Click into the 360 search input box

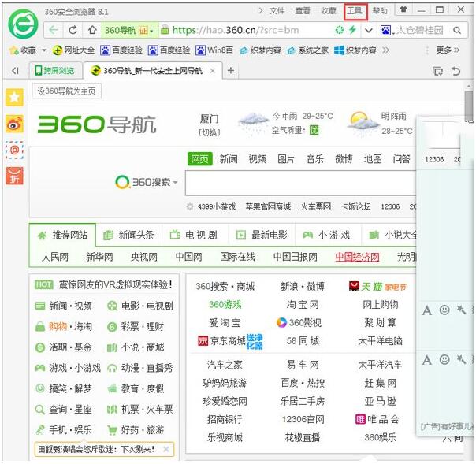(300, 183)
